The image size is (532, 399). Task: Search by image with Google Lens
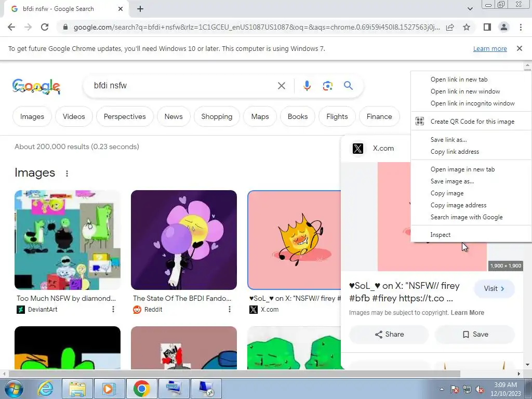tap(327, 86)
